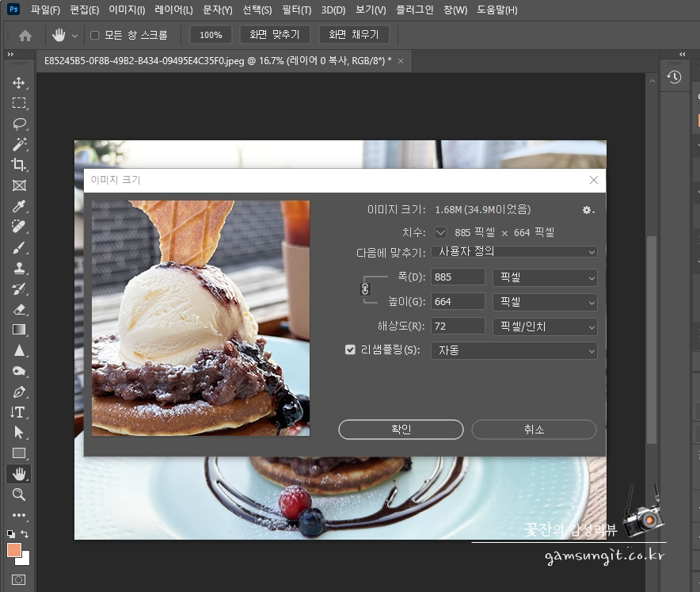Image resolution: width=700 pixels, height=592 pixels.
Task: Select the Eyedropper tool
Action: tap(19, 206)
